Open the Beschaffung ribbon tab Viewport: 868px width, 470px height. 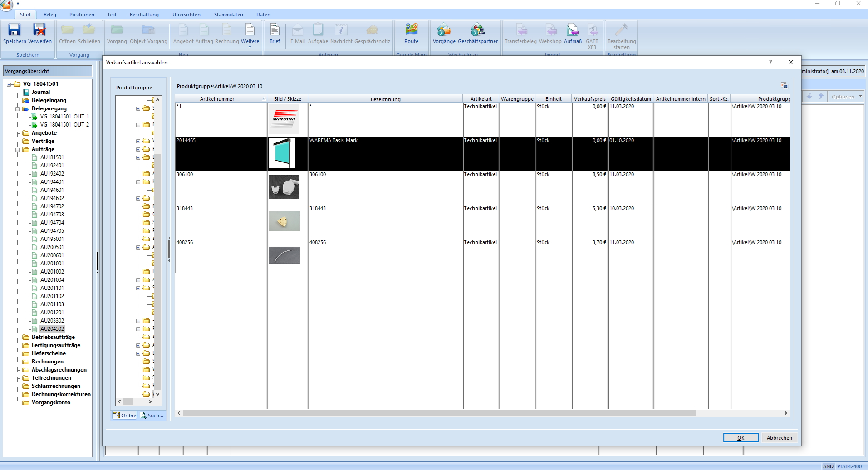tap(144, 15)
